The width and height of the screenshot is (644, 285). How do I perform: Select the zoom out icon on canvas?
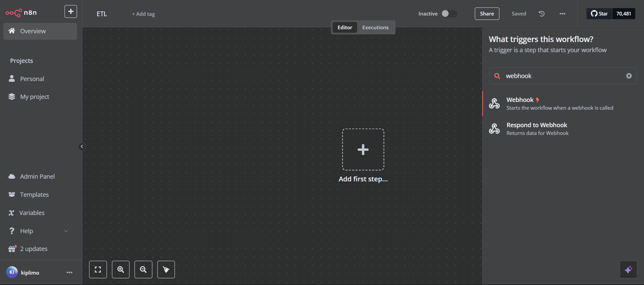(143, 269)
